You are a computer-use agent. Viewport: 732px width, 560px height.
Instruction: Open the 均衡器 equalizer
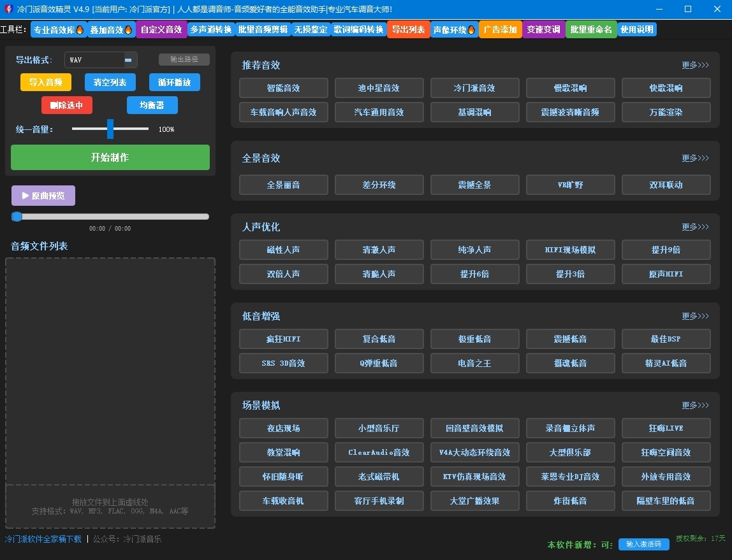click(152, 105)
